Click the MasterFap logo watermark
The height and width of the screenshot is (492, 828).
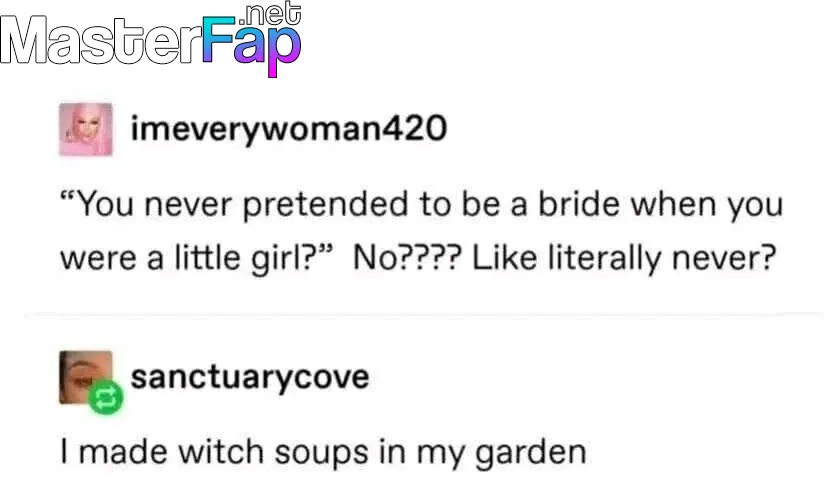point(151,40)
